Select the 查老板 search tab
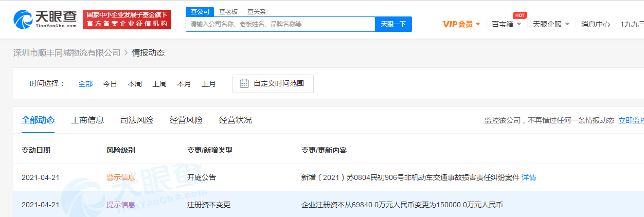Screen dimensions: 644x217 tap(228, 11)
